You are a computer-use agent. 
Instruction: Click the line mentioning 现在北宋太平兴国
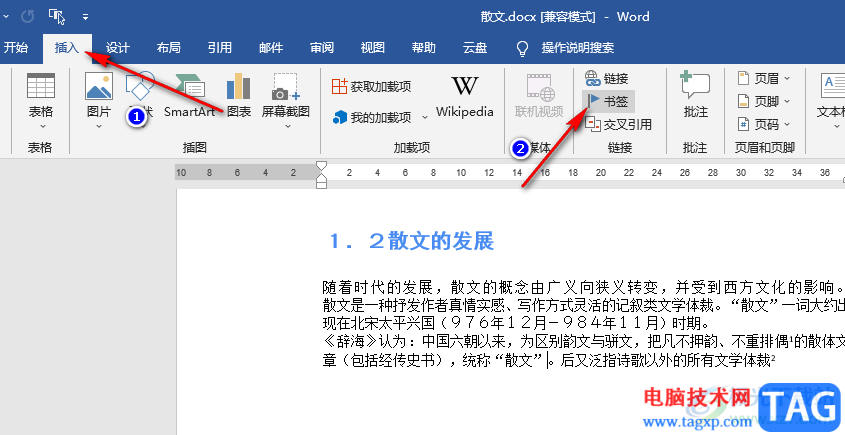[516, 323]
